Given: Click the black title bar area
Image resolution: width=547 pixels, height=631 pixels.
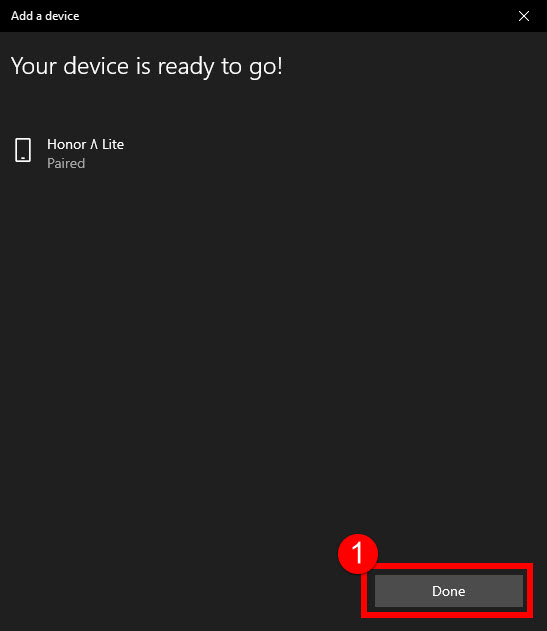Looking at the screenshot, I should 274,16.
